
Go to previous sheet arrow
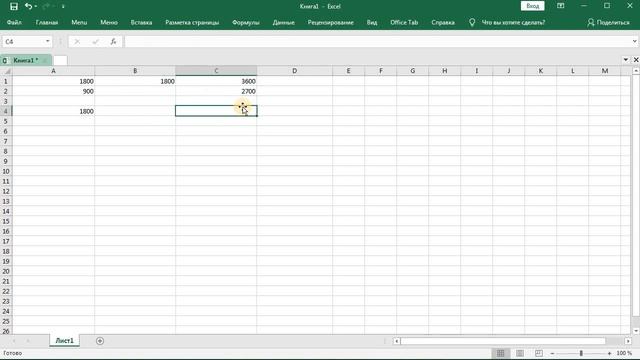[13, 341]
